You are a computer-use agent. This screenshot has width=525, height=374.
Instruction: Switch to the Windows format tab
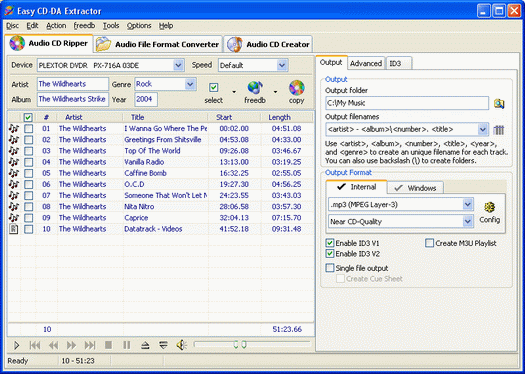(416, 188)
